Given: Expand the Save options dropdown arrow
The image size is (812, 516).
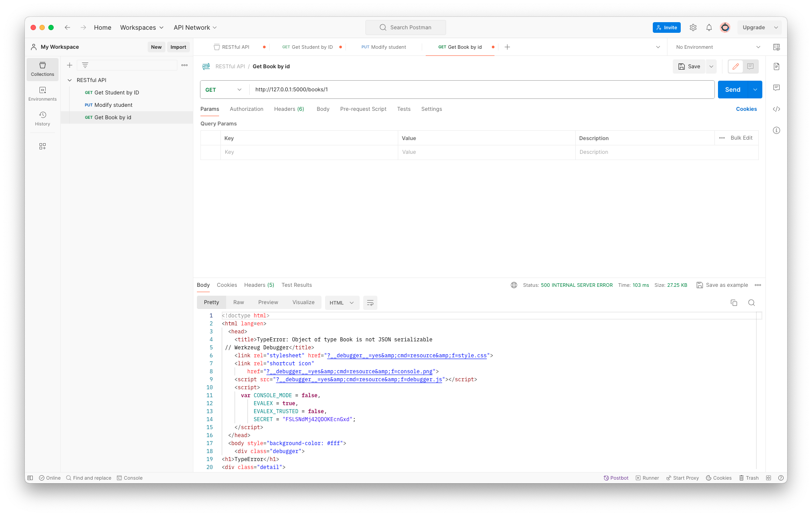Looking at the screenshot, I should click(711, 66).
